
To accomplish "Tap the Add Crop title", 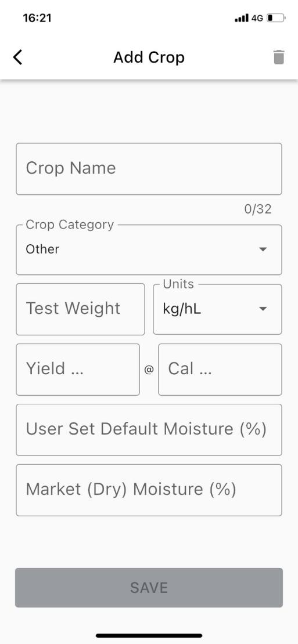I will click(x=149, y=57).
